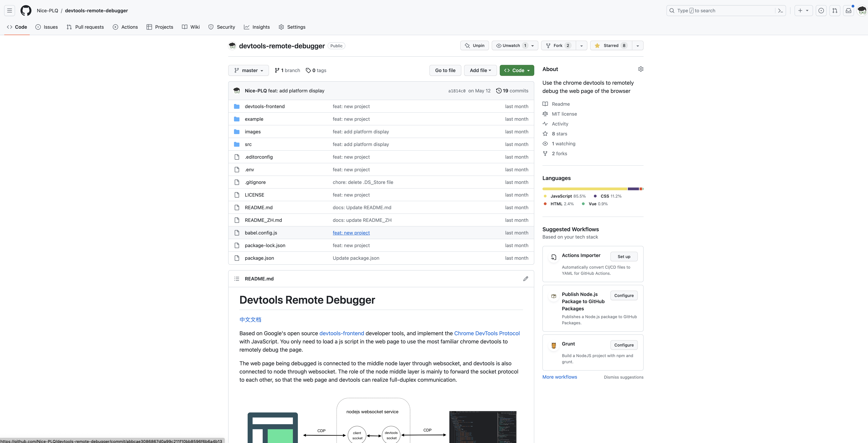Switch to the Code tab

point(17,27)
